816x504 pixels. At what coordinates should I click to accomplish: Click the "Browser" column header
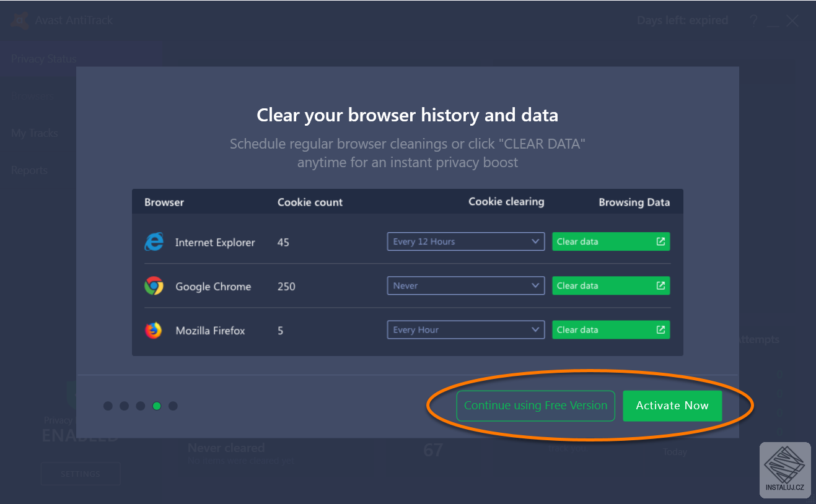point(164,202)
